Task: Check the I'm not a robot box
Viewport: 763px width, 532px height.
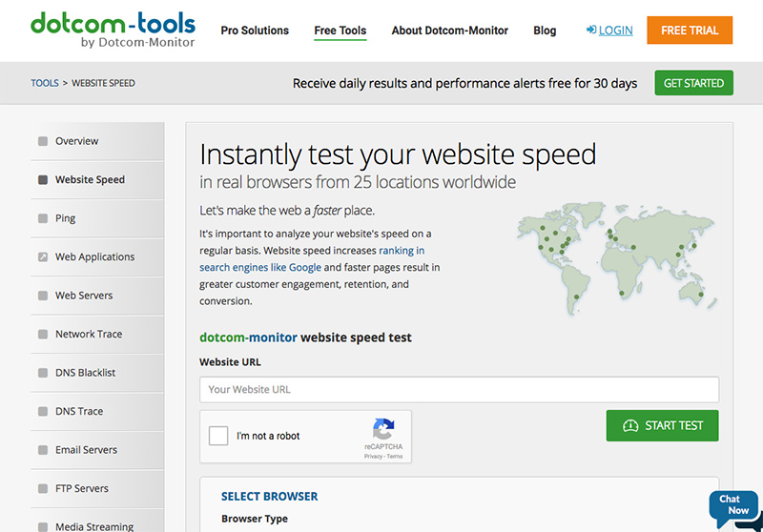Action: [x=218, y=436]
